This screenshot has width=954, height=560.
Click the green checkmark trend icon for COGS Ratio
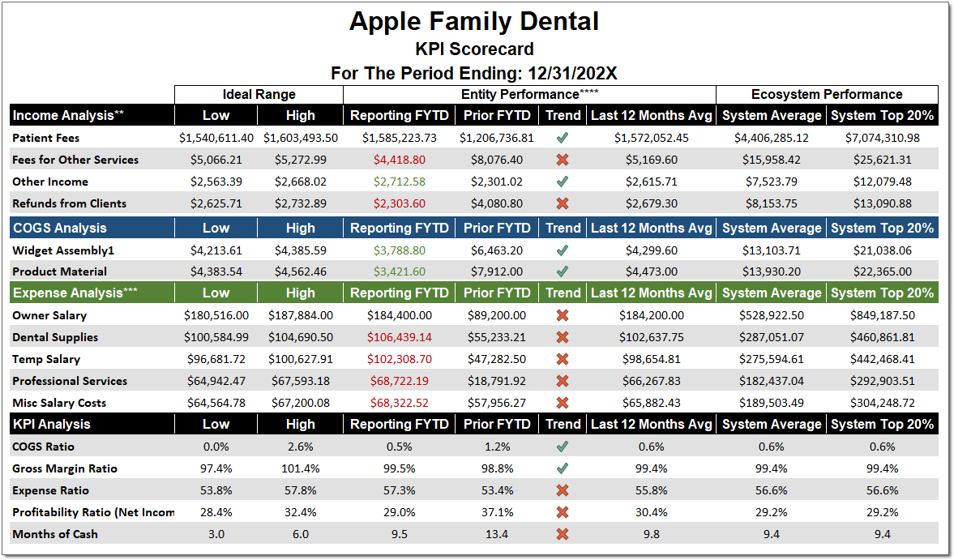[x=563, y=447]
